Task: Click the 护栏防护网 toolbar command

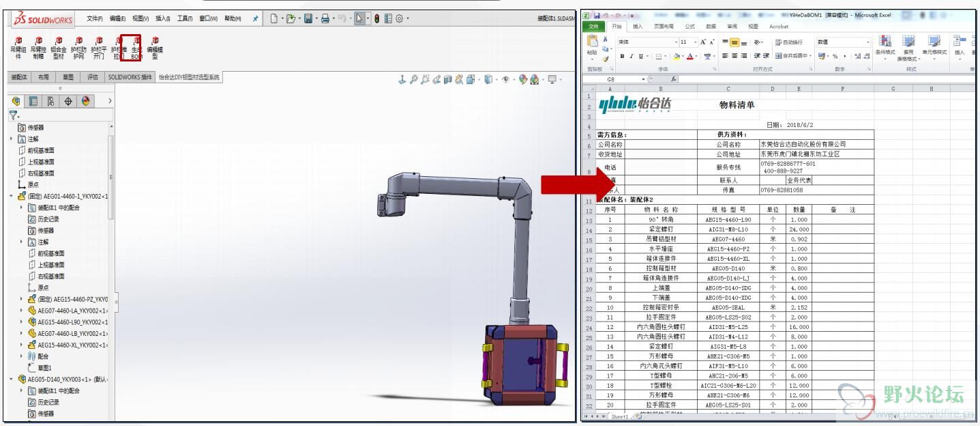Action: [79, 48]
